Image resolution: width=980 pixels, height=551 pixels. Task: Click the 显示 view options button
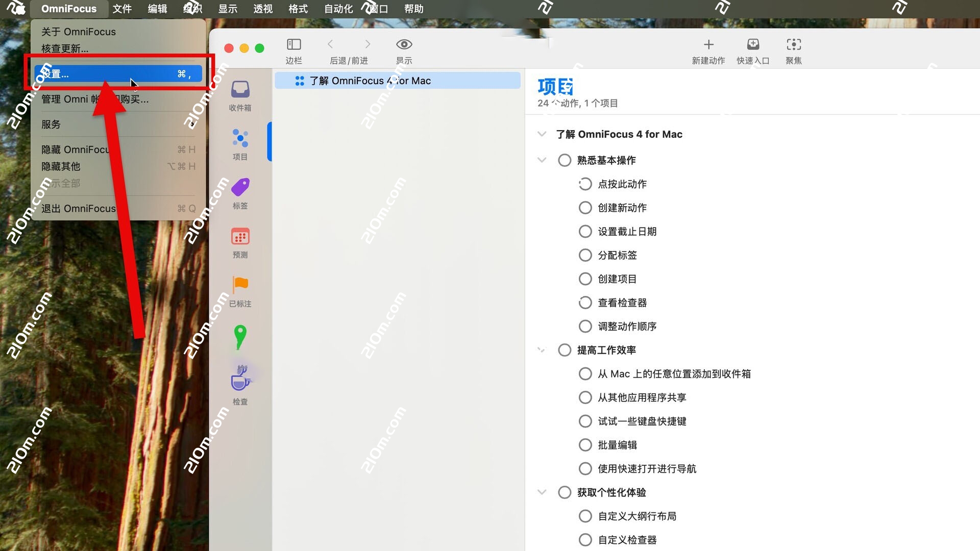(404, 44)
